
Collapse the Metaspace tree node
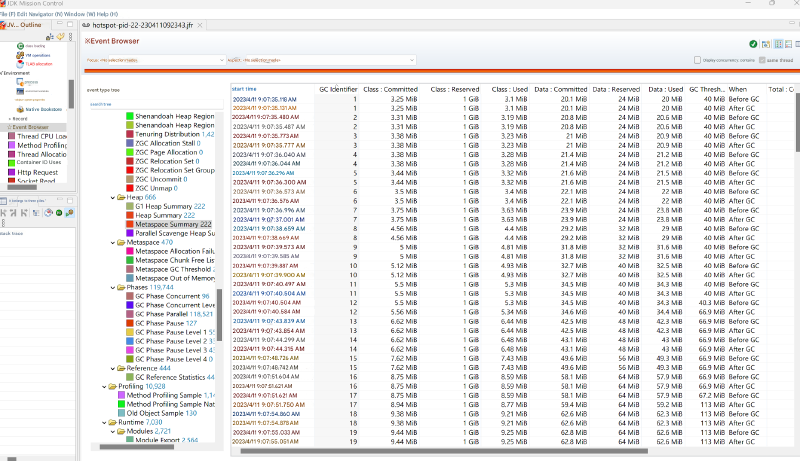pos(112,243)
